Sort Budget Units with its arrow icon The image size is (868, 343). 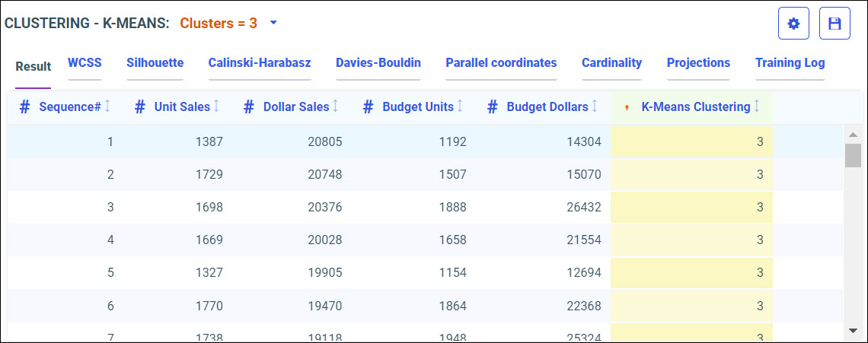click(460, 107)
